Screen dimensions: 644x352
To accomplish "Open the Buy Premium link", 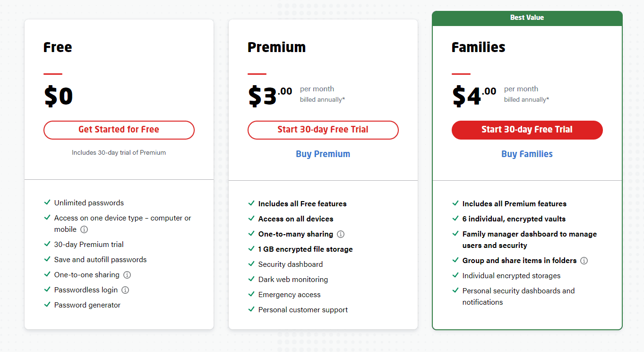I will [x=323, y=154].
